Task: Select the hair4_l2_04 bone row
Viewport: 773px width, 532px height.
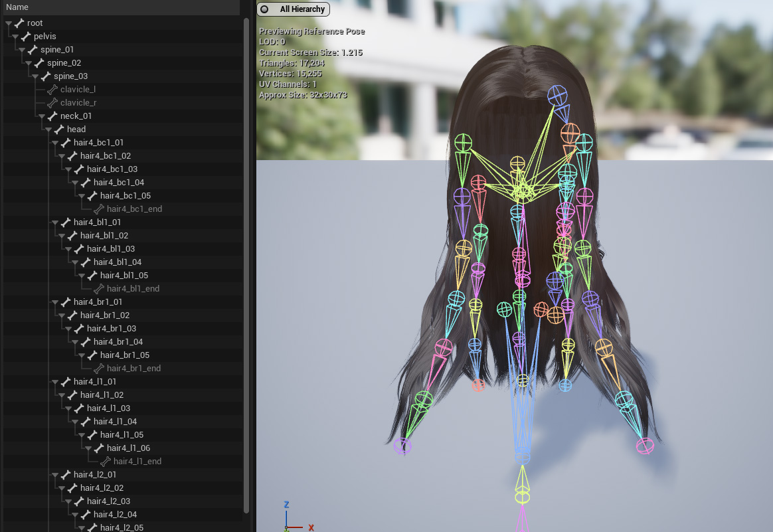Action: pos(122,514)
